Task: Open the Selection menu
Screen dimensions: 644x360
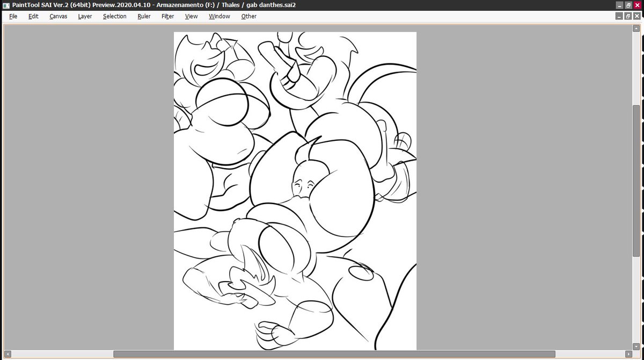Action: tap(115, 16)
